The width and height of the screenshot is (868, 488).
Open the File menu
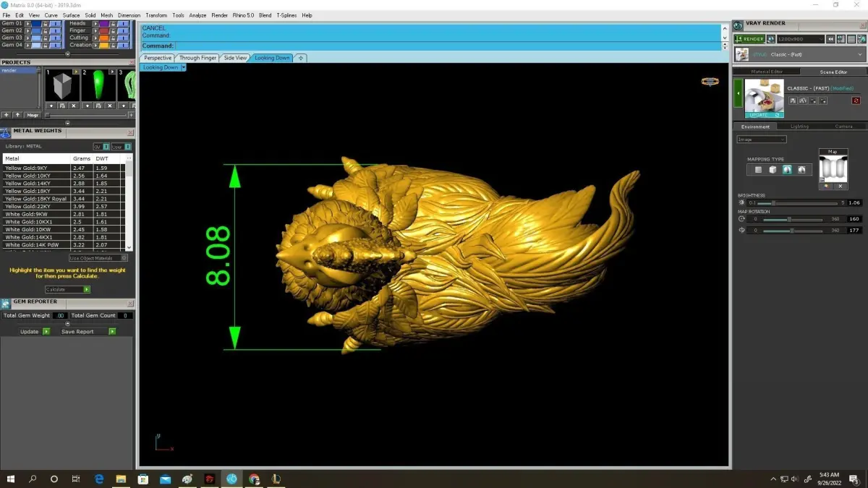click(x=7, y=15)
